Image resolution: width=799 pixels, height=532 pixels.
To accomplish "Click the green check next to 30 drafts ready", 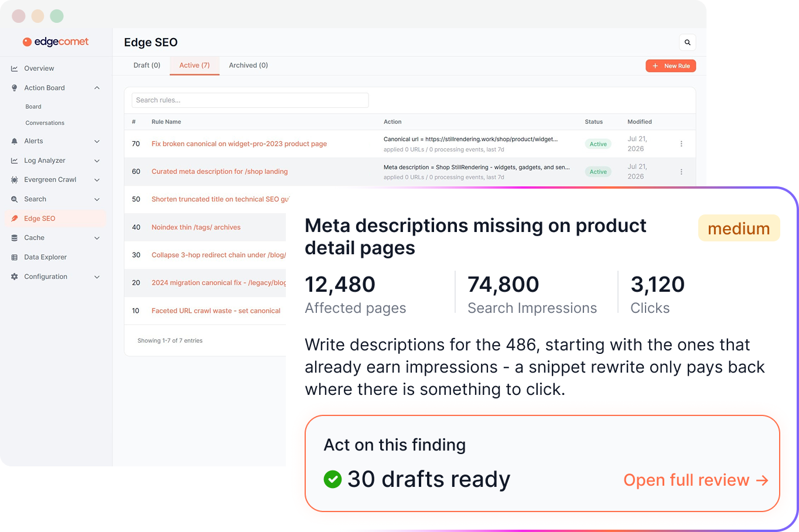I will coord(333,479).
